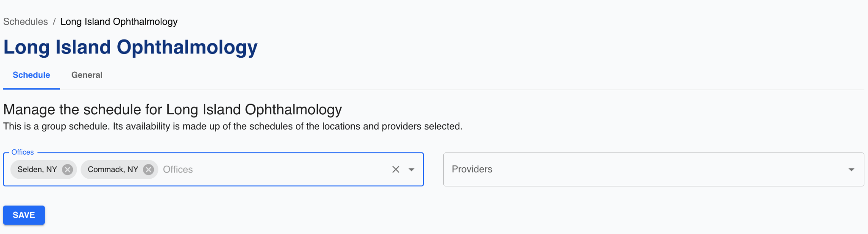
Task: Select the Schedule tab
Action: coord(31,75)
